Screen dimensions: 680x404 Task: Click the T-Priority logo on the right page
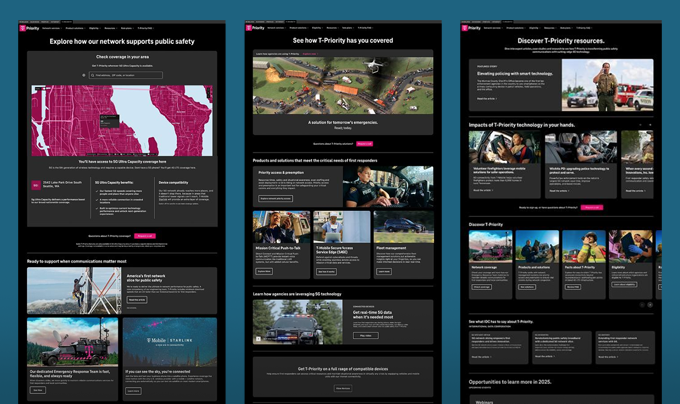[471, 28]
